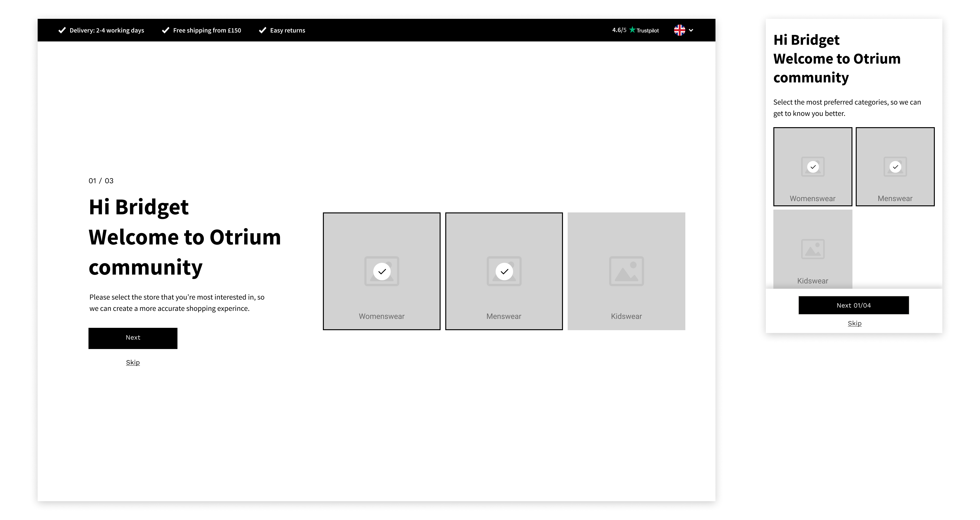Click the Free shipping checkmark icon
Screen dimensions: 980x520
click(x=165, y=30)
